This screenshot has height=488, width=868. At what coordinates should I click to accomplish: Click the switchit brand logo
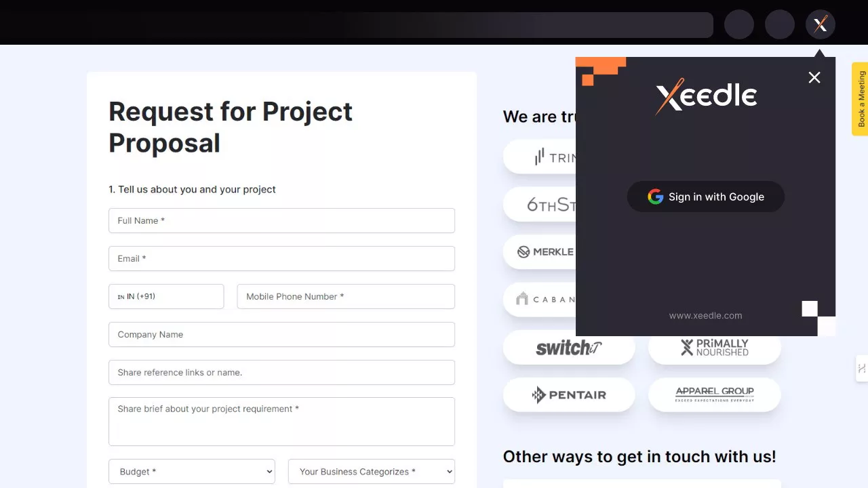[x=569, y=348]
